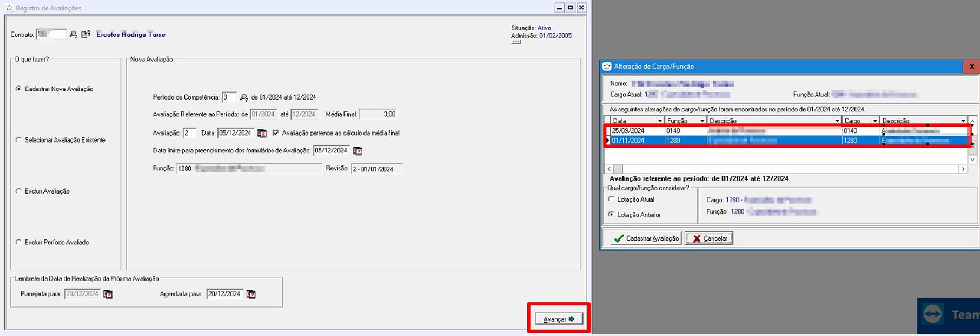The height and width of the screenshot is (336, 980).
Task: Click the Admissão date 01/02/2005
Action: 555,36
